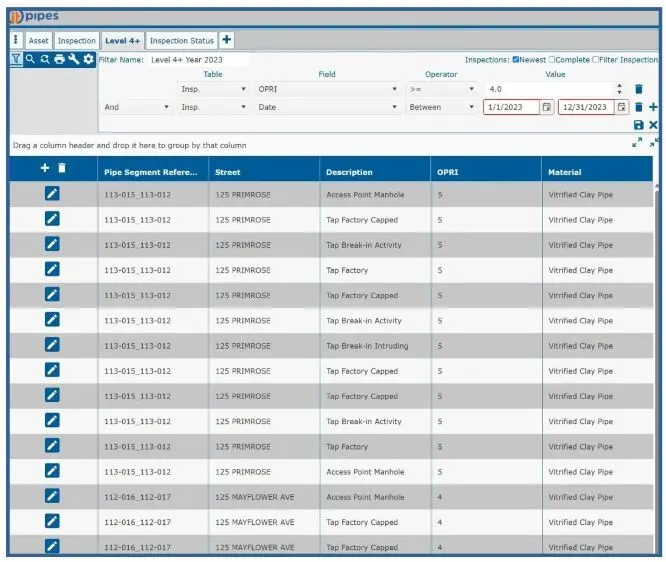
Task: Click the filter funnel icon in toolbar
Action: 16,59
